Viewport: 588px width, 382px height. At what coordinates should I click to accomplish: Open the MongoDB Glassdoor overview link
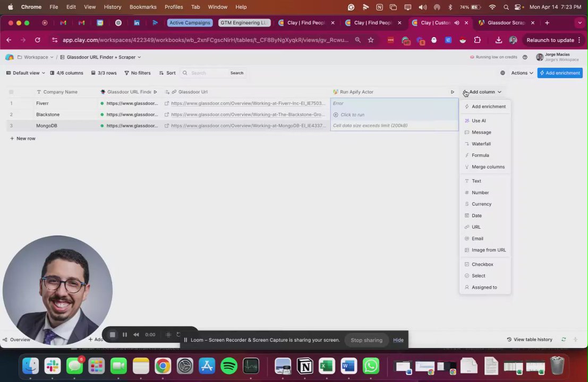248,126
